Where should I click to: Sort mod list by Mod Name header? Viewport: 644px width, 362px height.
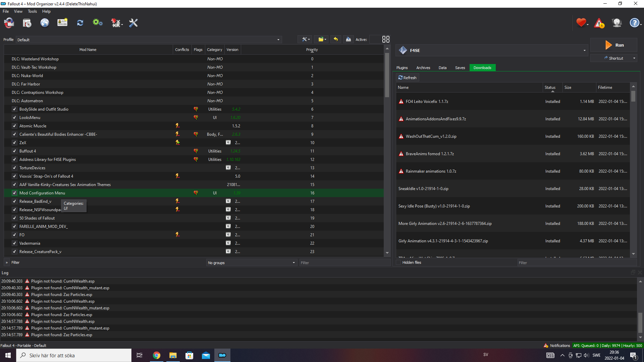pos(88,50)
